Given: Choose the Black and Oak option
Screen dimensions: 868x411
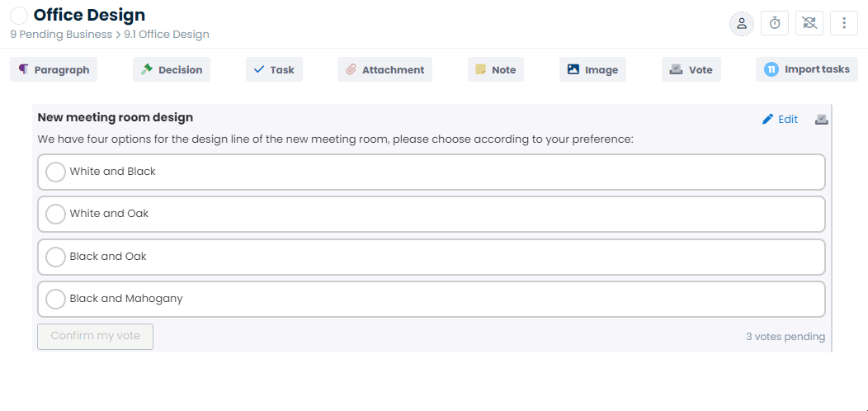Looking at the screenshot, I should (x=432, y=257).
